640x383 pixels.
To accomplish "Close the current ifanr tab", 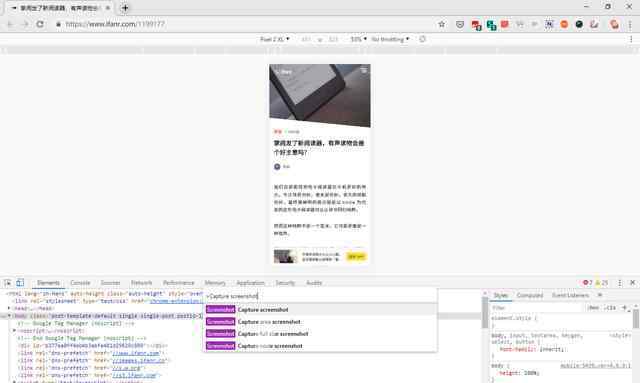I will [108, 8].
